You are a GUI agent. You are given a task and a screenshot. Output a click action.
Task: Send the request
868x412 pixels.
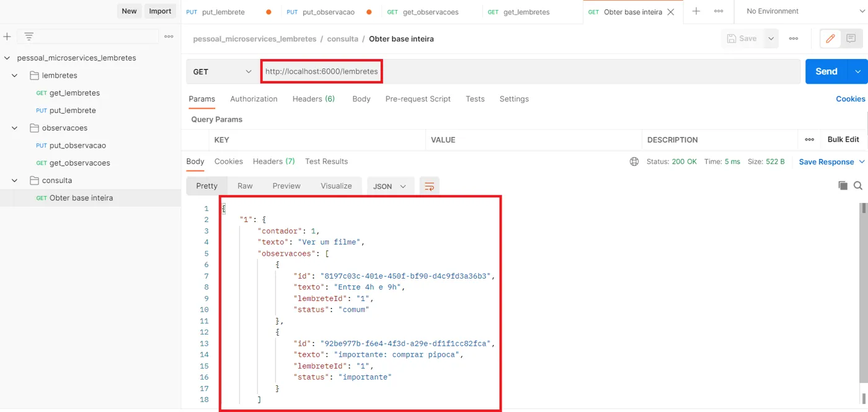[826, 71]
